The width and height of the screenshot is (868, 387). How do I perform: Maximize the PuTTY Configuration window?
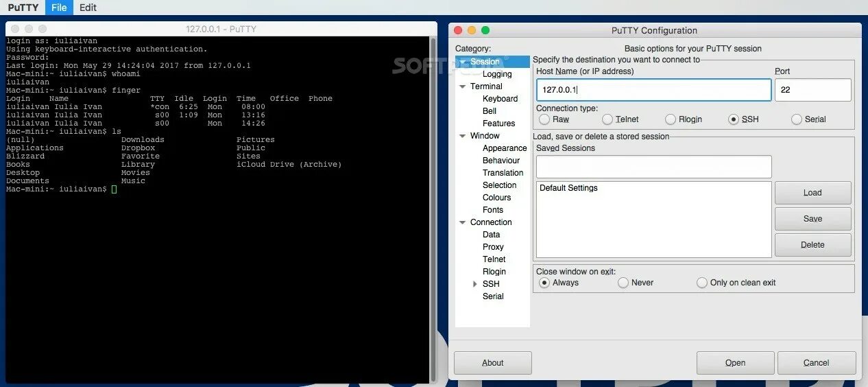(x=485, y=30)
